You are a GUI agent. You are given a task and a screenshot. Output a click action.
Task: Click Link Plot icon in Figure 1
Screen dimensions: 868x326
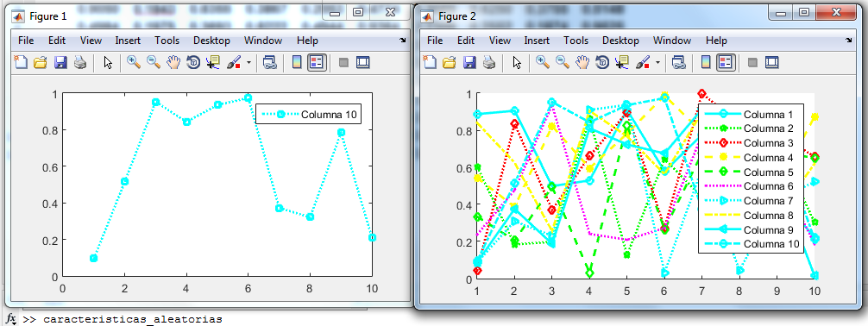point(269,63)
